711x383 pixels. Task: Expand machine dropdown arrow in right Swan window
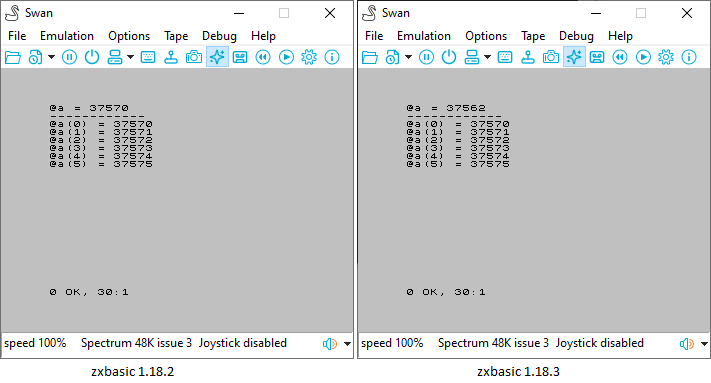click(x=487, y=57)
